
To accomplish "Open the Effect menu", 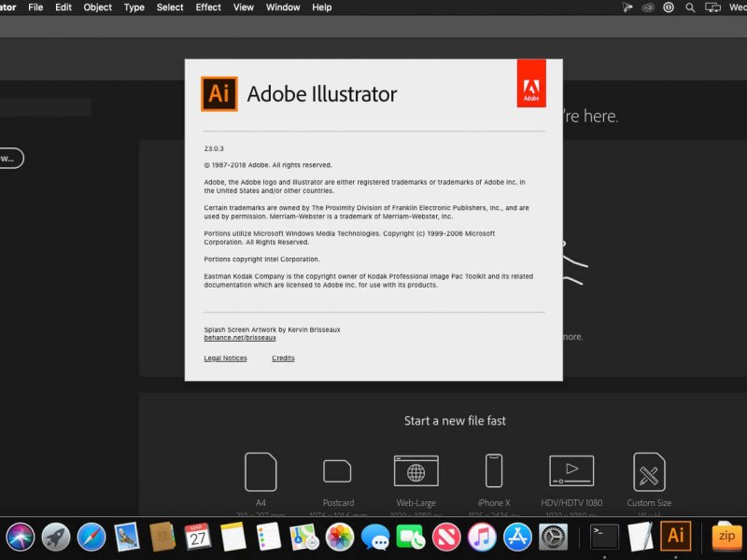I will [x=208, y=7].
